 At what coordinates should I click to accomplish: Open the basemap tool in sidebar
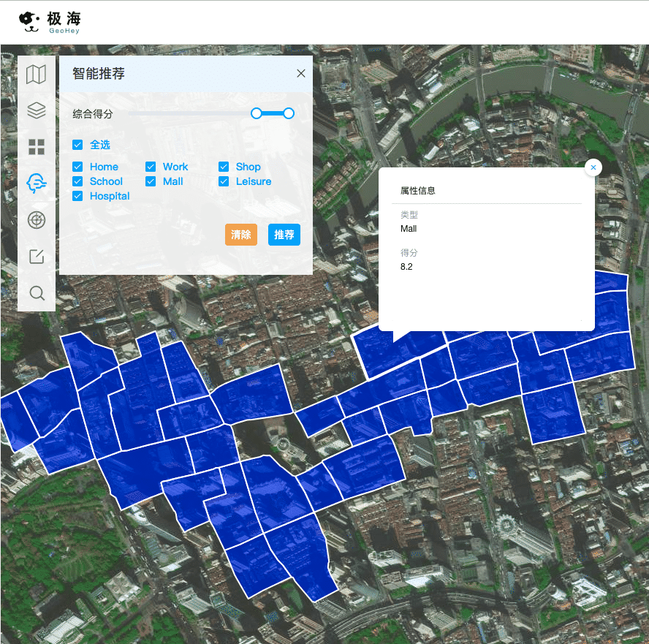tap(36, 75)
